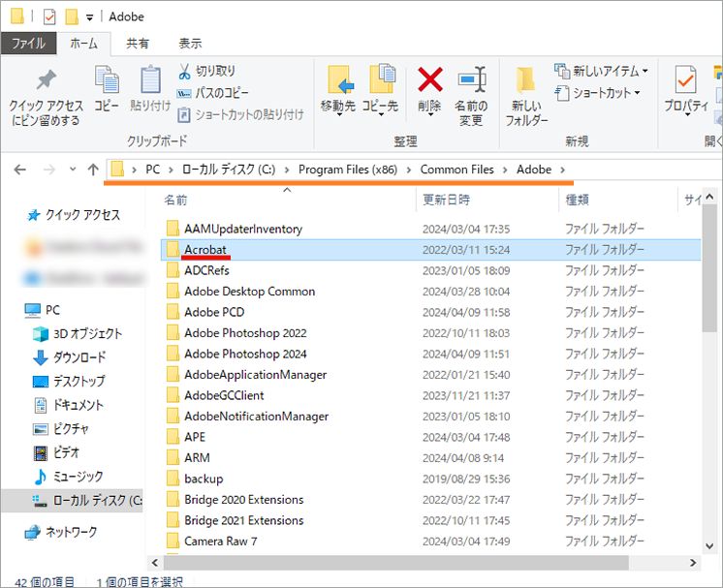
Task: Click Program Files (x86) in the address bar
Action: (348, 170)
